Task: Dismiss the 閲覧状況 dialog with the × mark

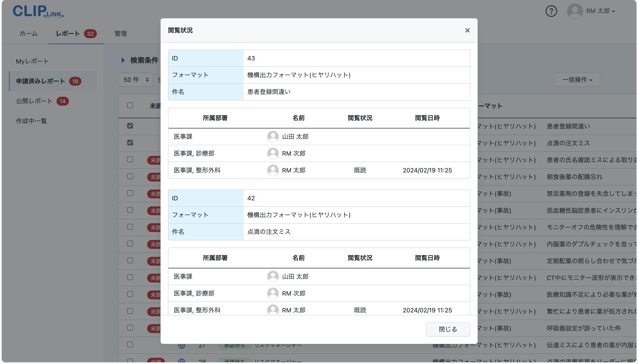Action: (467, 30)
